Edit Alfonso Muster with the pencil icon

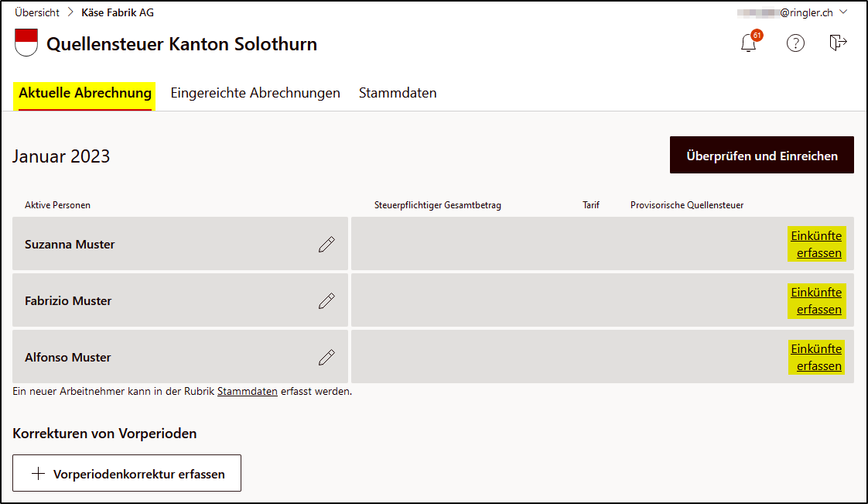(x=326, y=357)
